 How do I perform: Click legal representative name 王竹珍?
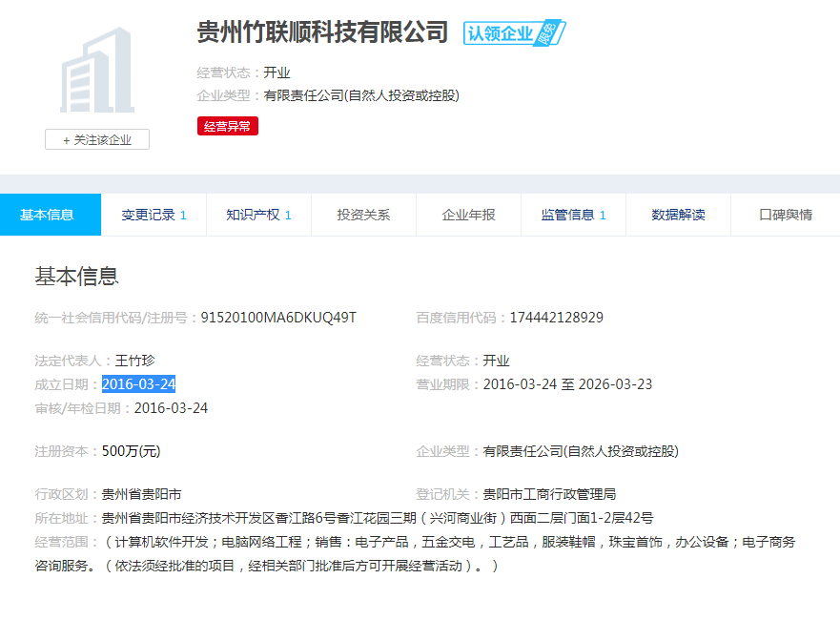134,361
